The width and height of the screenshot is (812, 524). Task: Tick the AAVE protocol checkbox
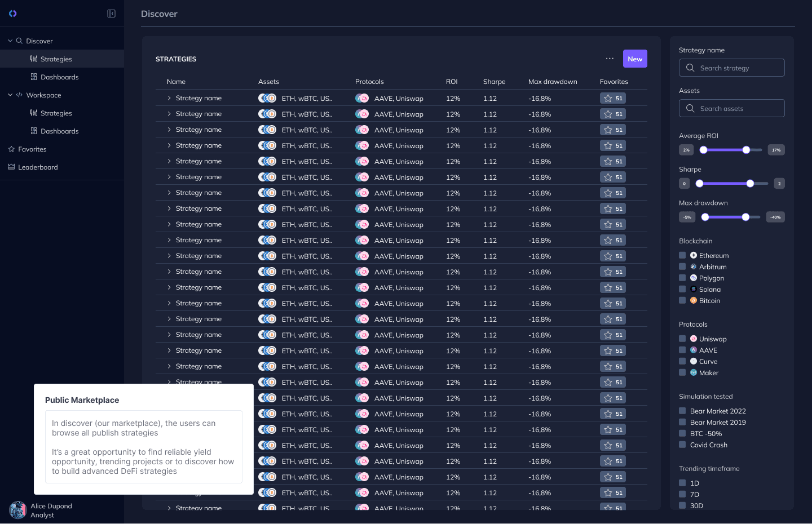pyautogui.click(x=682, y=350)
